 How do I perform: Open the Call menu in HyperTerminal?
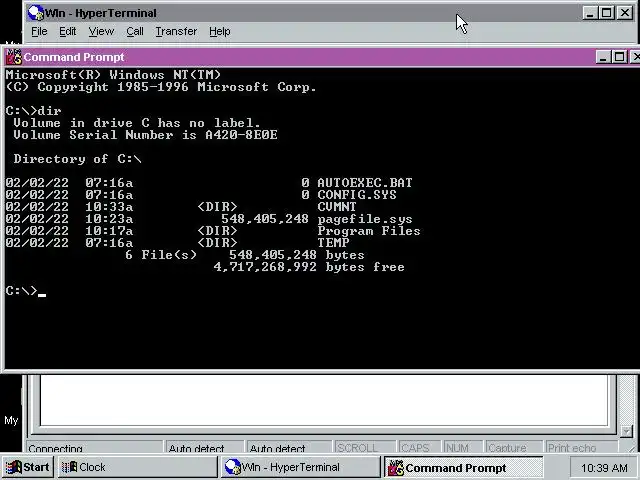[x=135, y=31]
